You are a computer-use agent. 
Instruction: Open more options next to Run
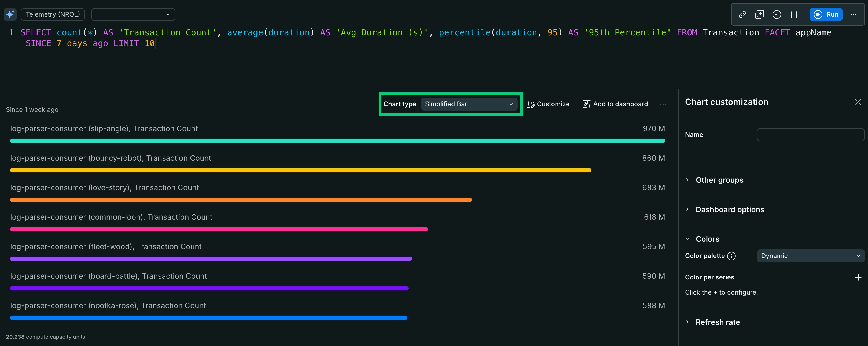tap(853, 14)
